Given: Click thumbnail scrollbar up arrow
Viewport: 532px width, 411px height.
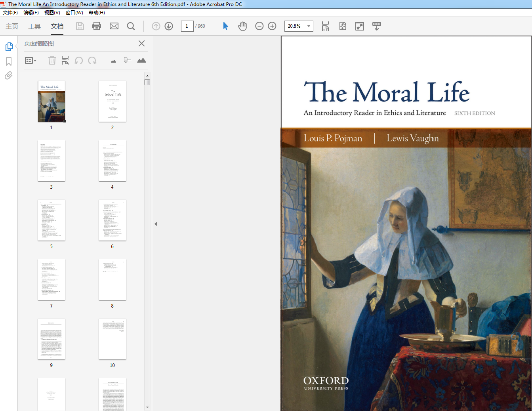Looking at the screenshot, I should coord(147,75).
